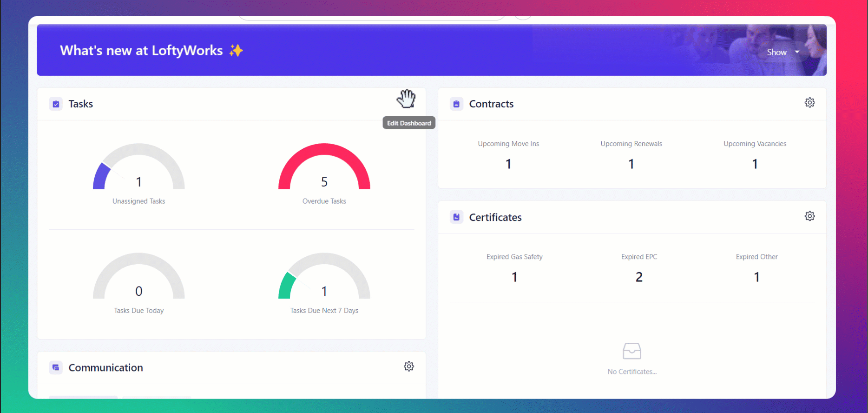
Task: Click the Contracts panel title
Action: pos(491,104)
